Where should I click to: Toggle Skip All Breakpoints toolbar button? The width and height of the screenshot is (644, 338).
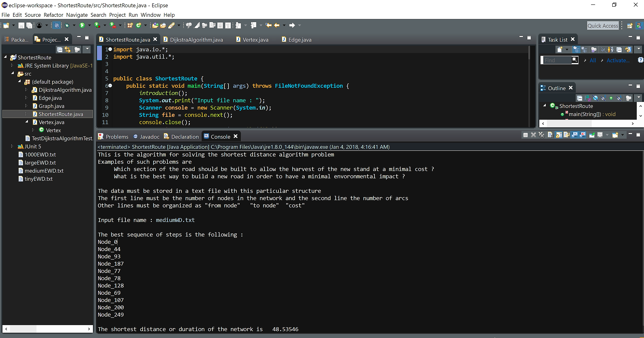coord(57,25)
